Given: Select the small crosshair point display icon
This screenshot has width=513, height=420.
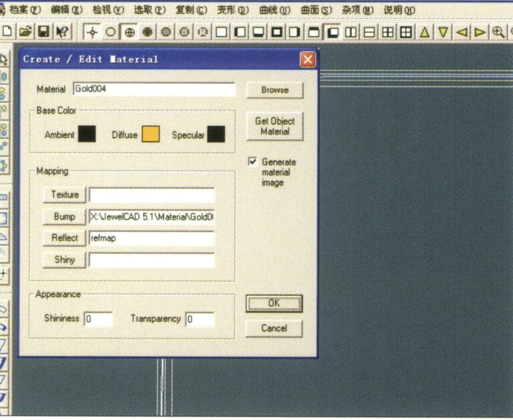Looking at the screenshot, I should coord(92,32).
